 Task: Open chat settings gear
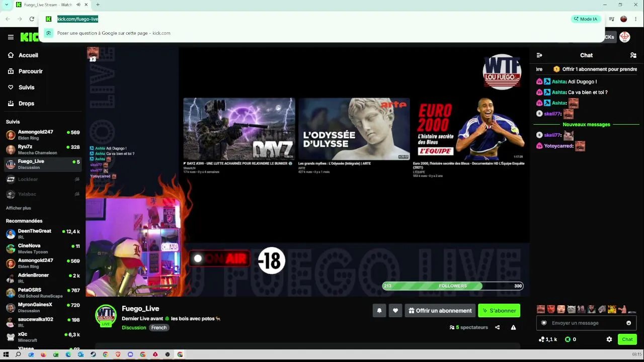pyautogui.click(x=609, y=339)
